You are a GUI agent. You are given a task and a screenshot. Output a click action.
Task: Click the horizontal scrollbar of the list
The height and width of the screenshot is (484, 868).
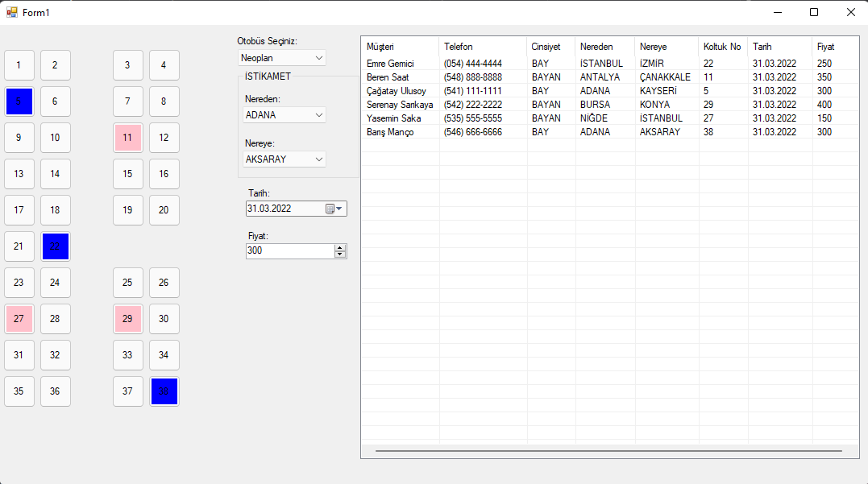click(609, 451)
